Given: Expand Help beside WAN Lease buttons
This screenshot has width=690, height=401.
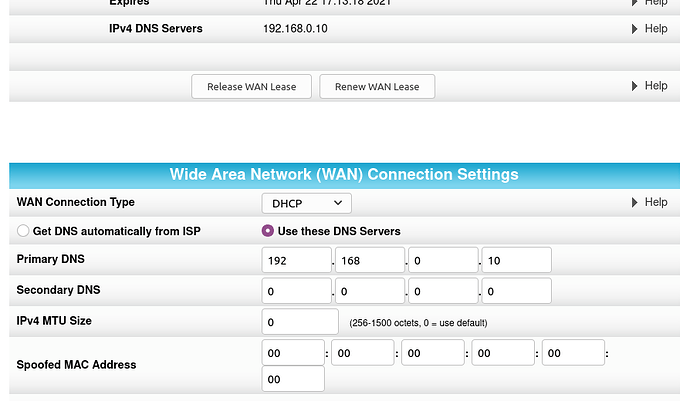Looking at the screenshot, I should tap(650, 85).
